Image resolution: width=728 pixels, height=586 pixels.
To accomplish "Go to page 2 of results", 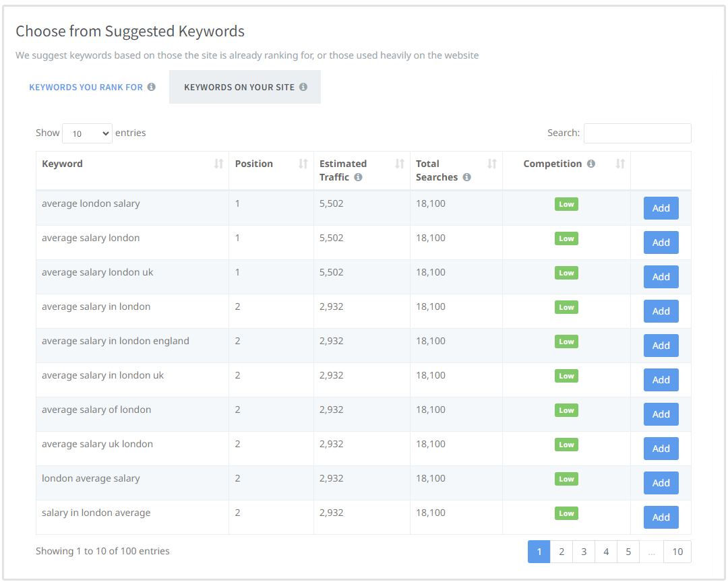I will coord(562,552).
